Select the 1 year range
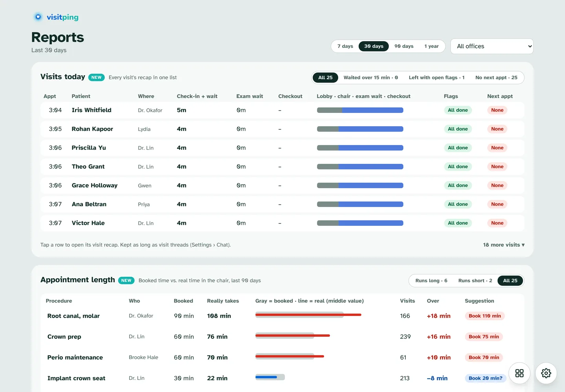 [x=432, y=46]
